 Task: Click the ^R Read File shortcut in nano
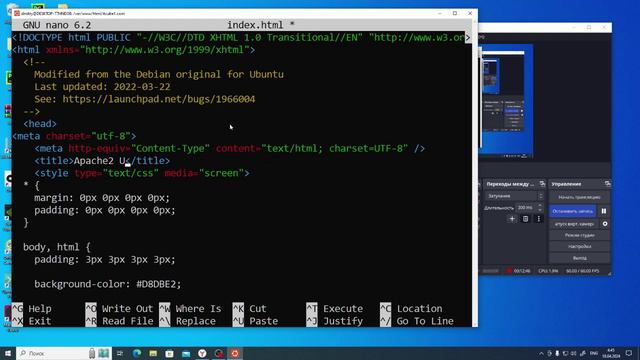[x=119, y=321]
